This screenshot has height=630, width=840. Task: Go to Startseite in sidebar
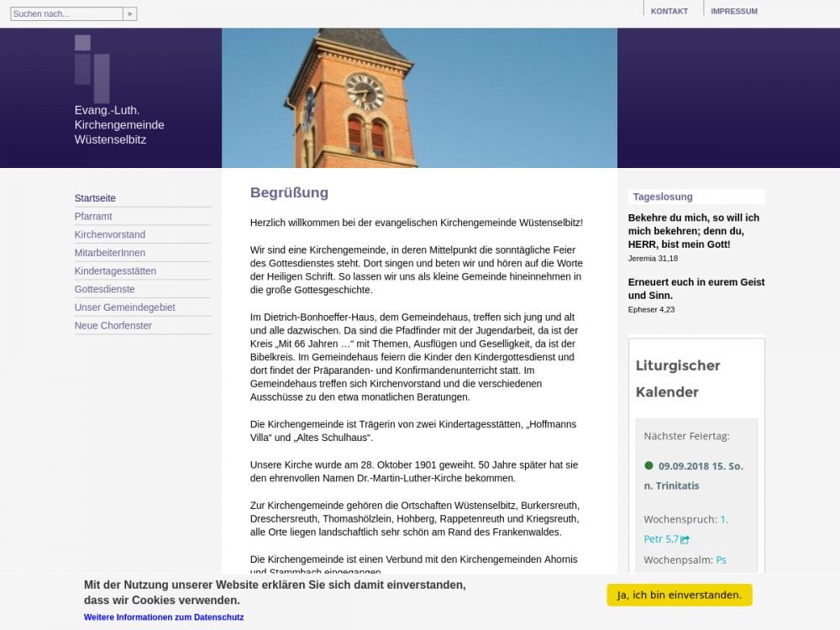click(x=95, y=198)
